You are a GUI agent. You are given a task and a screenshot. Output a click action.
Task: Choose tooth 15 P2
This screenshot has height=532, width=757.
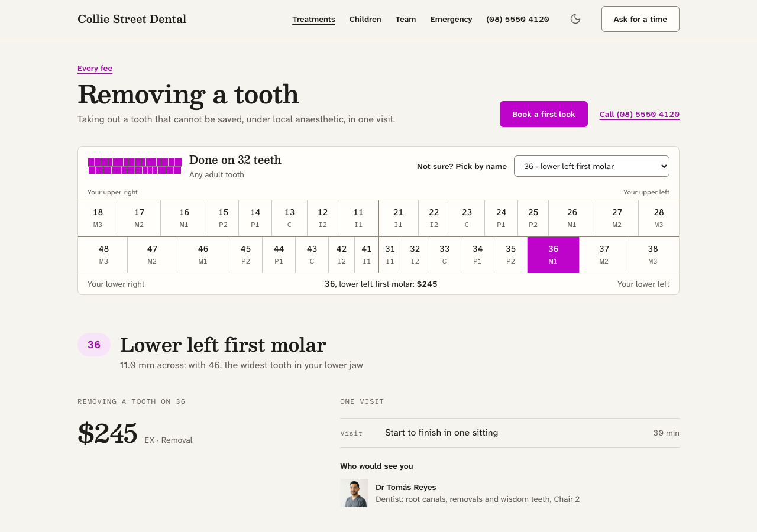point(224,218)
